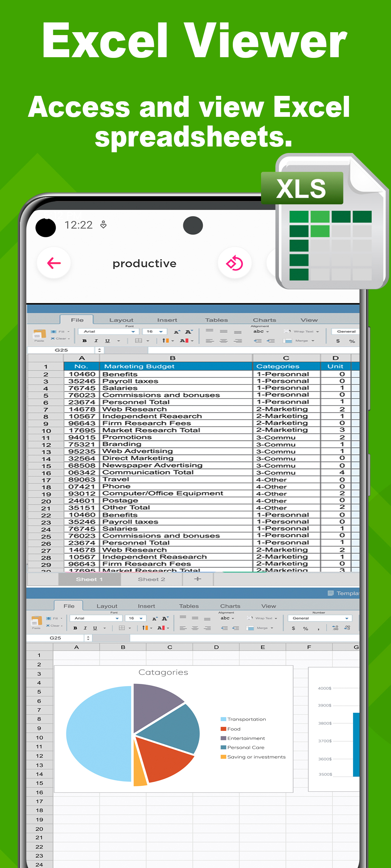Toggle Bold in chart sheet toolbar

point(75,628)
